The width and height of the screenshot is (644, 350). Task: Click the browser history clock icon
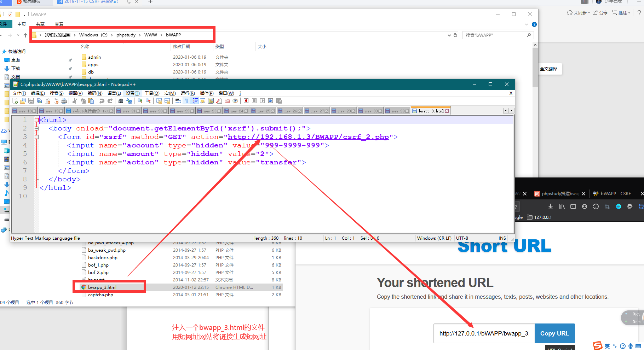[596, 206]
